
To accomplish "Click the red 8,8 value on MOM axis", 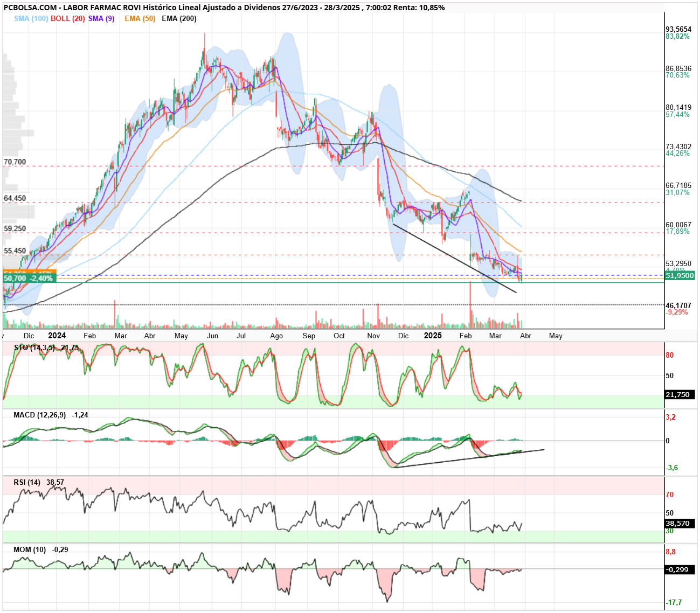I will [671, 552].
